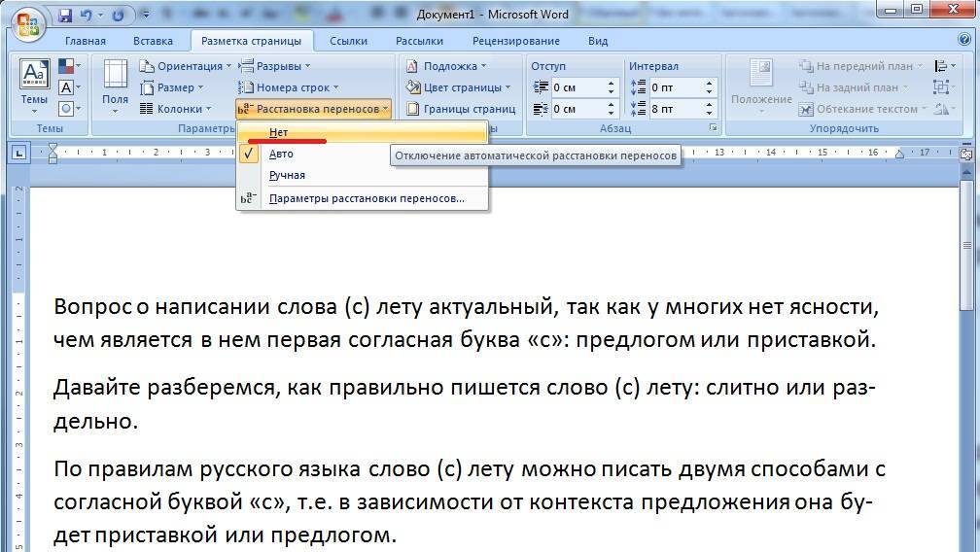
Task: Click На передний план button
Action: 861,65
